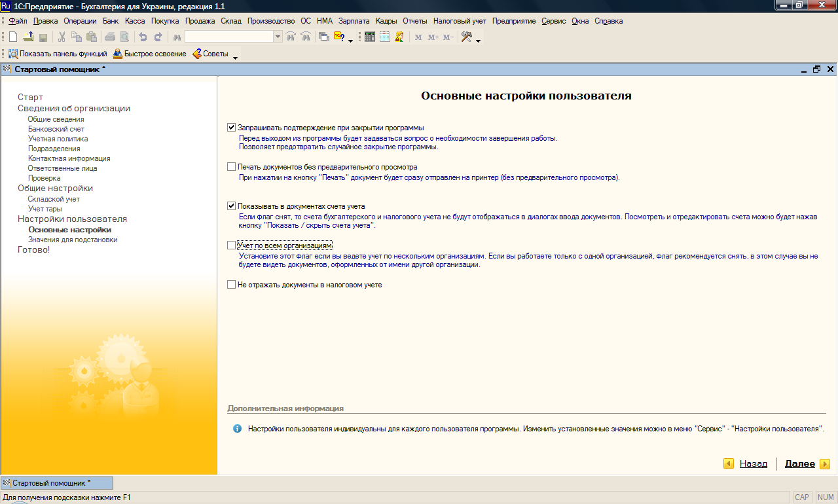Select Ответственные лица step
The height and width of the screenshot is (504, 838).
62,168
